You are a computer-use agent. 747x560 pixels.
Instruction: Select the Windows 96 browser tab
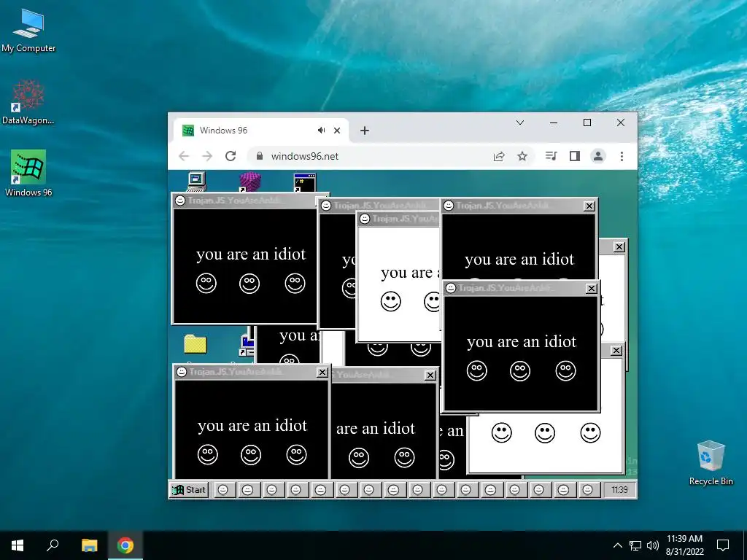click(261, 131)
